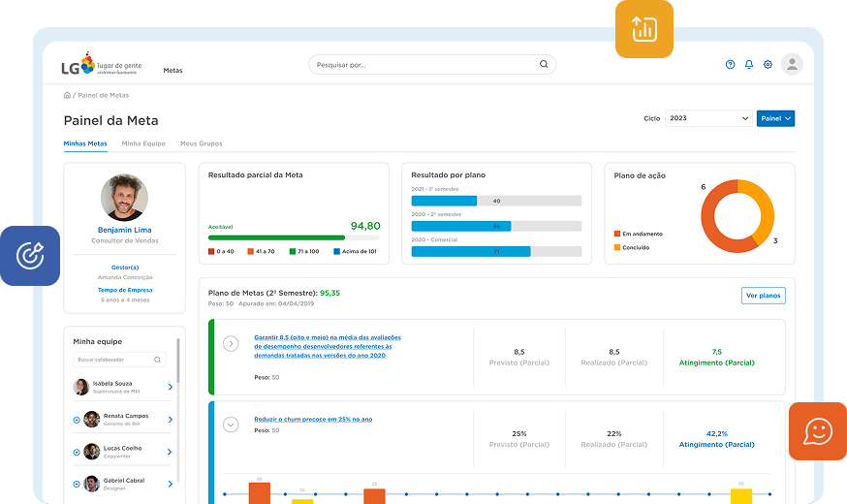Image resolution: width=847 pixels, height=504 pixels.
Task: Click the blue target goal icon
Action: coord(30,255)
